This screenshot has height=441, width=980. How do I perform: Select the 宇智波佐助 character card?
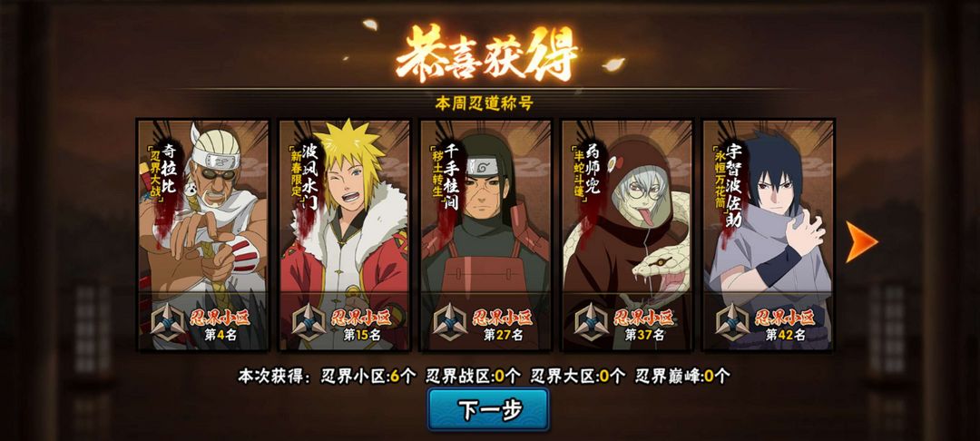click(769, 235)
